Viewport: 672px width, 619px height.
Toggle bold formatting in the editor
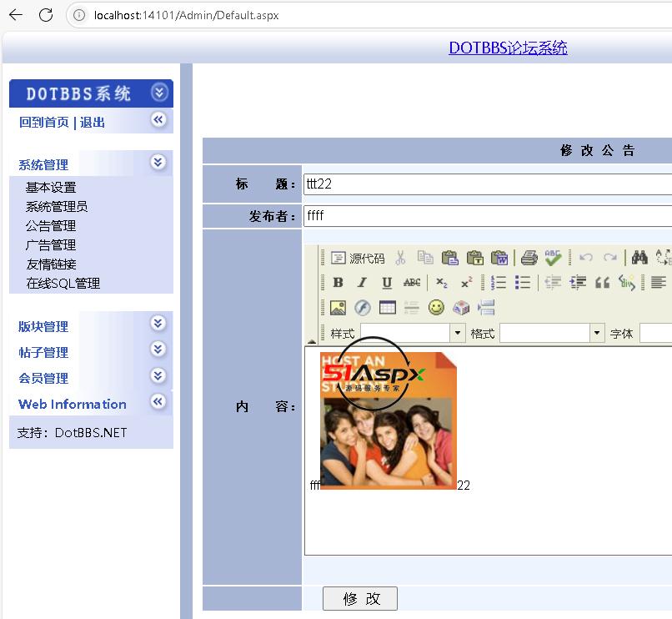(x=338, y=283)
